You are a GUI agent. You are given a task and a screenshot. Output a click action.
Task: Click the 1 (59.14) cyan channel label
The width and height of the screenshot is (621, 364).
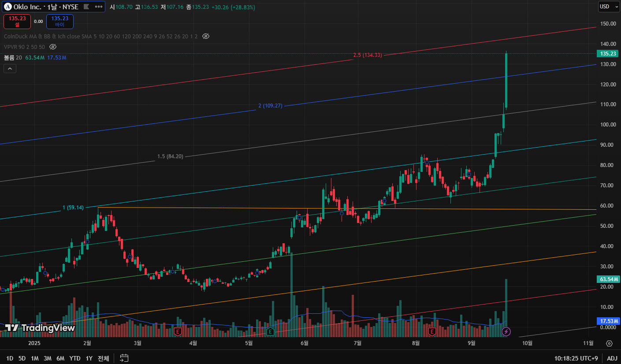pyautogui.click(x=73, y=208)
